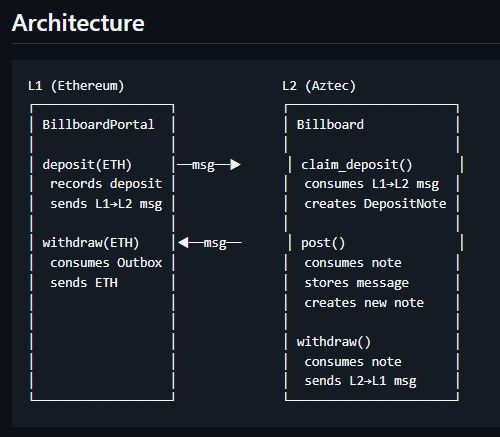Click 'sends L1→L2 msg' line
This screenshot has height=437, width=500.
(106, 204)
